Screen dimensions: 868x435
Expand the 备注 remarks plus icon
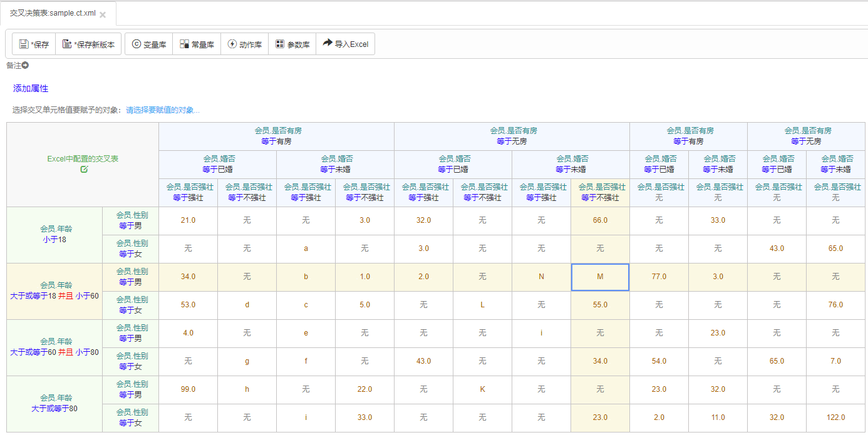(26, 65)
